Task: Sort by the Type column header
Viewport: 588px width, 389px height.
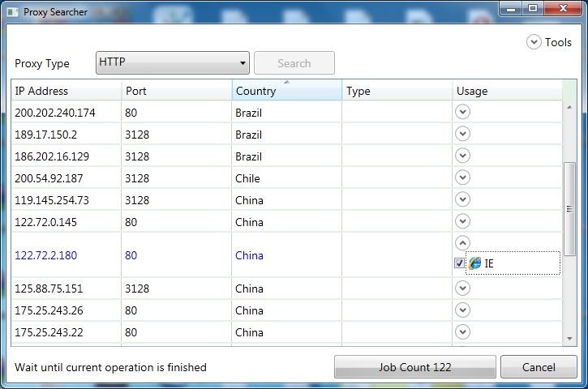Action: point(397,91)
